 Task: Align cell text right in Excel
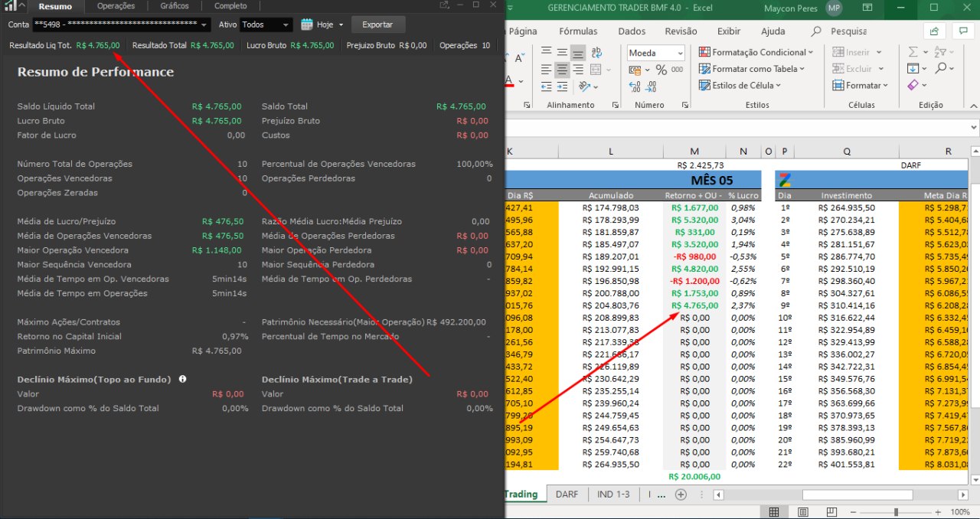click(578, 69)
